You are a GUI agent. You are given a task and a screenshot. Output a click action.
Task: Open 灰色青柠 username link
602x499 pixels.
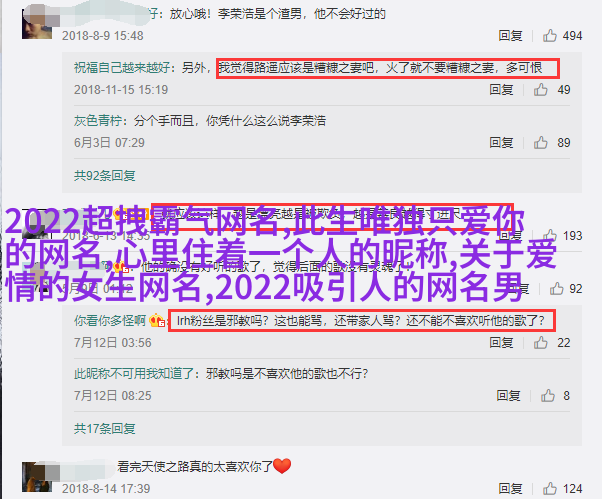click(x=98, y=121)
